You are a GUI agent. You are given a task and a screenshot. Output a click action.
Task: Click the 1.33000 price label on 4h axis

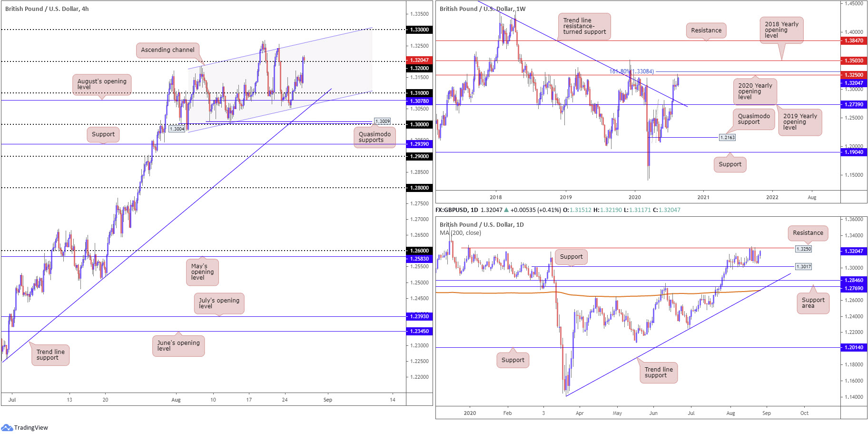point(419,30)
